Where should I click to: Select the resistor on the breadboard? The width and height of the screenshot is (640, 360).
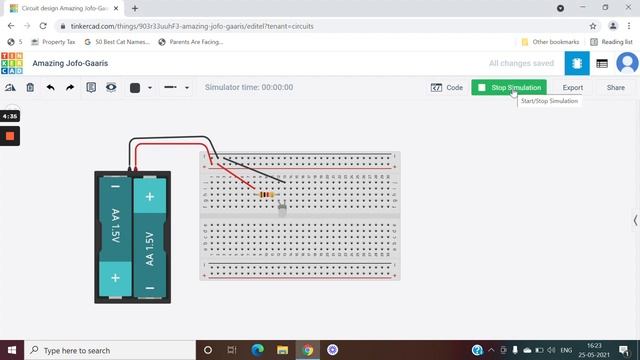(267, 195)
